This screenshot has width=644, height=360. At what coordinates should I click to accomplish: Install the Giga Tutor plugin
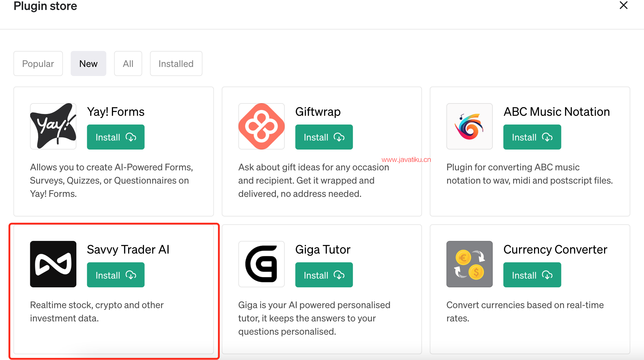[324, 275]
